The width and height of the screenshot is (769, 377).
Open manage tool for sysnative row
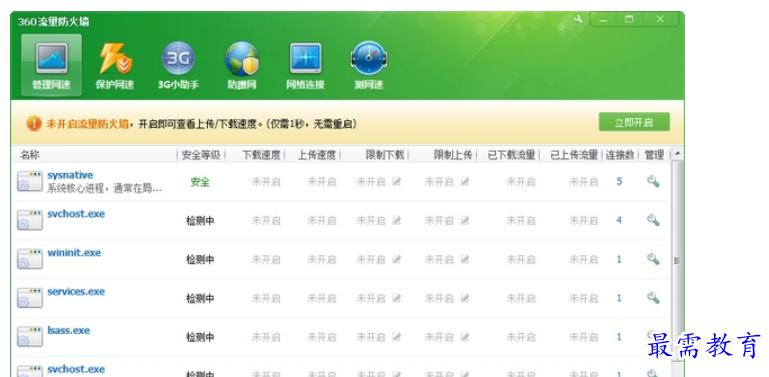pyautogui.click(x=653, y=181)
